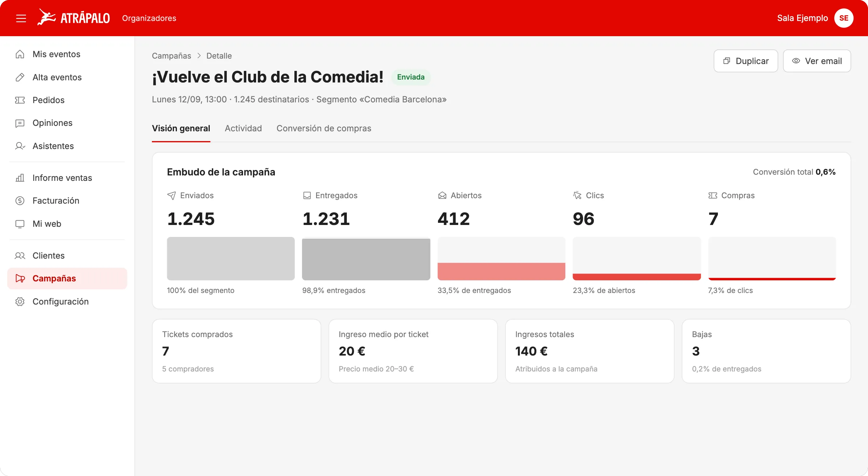Select the Visión general tab
This screenshot has width=868, height=476.
click(181, 128)
